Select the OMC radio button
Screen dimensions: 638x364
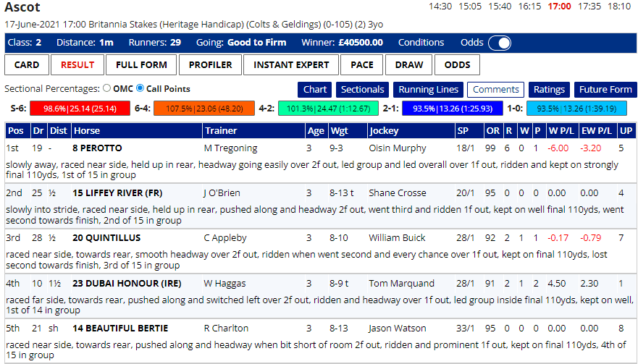pos(107,88)
